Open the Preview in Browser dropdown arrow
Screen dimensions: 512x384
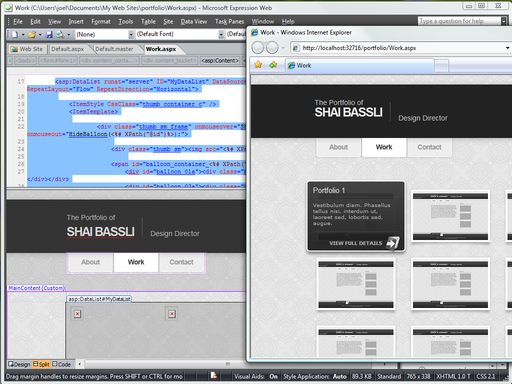point(69,35)
